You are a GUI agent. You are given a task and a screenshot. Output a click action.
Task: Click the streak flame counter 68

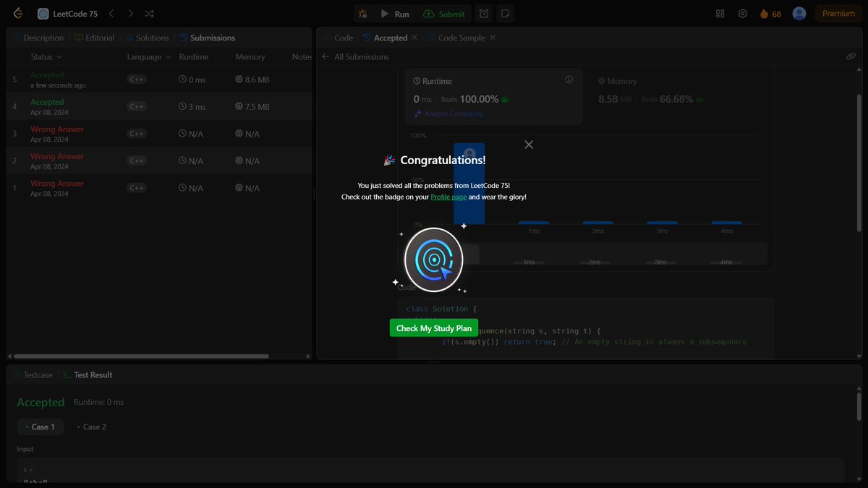pyautogui.click(x=770, y=14)
